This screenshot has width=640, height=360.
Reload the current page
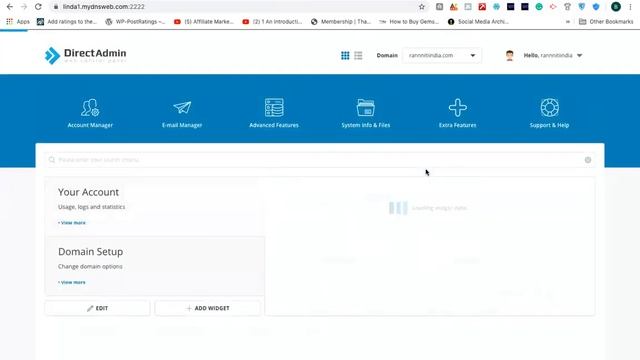[38, 7]
